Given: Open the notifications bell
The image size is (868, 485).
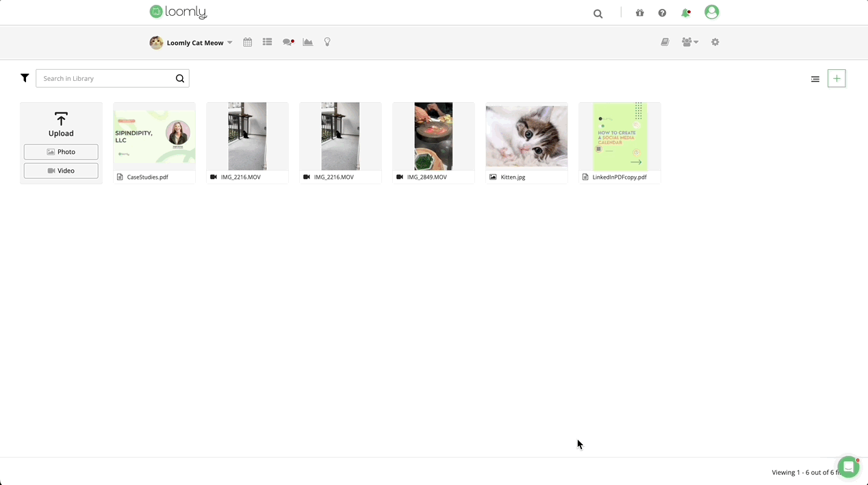Looking at the screenshot, I should click(685, 12).
